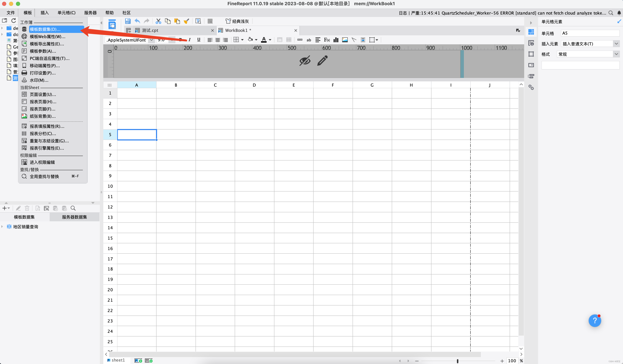Click the save template icon
The image size is (623, 364).
(x=128, y=21)
